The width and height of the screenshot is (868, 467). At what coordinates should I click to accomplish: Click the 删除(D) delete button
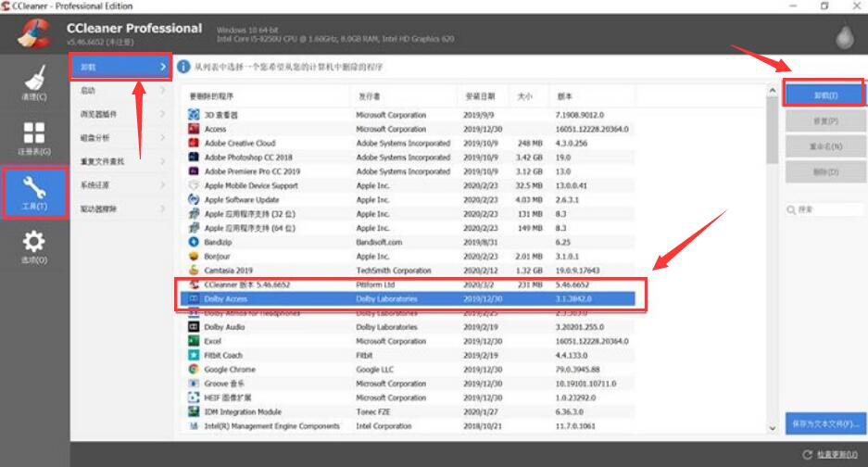(825, 171)
